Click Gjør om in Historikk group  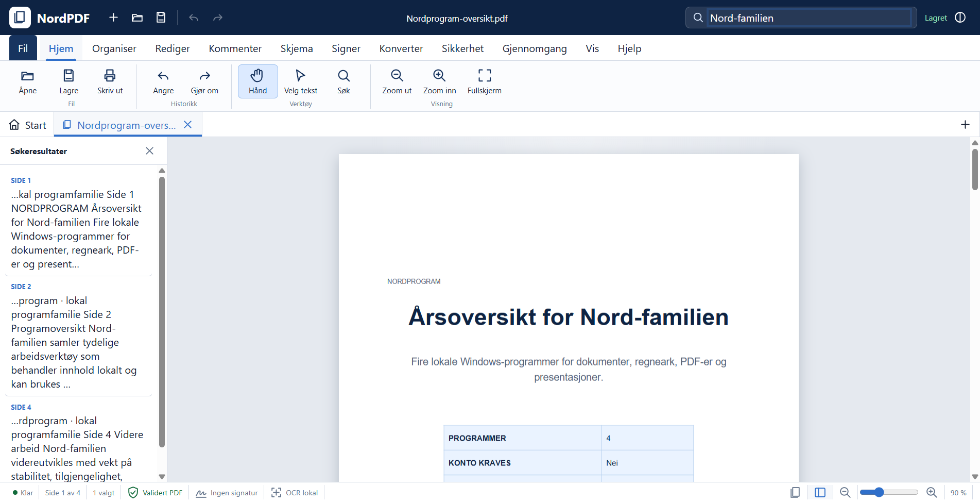tap(204, 82)
